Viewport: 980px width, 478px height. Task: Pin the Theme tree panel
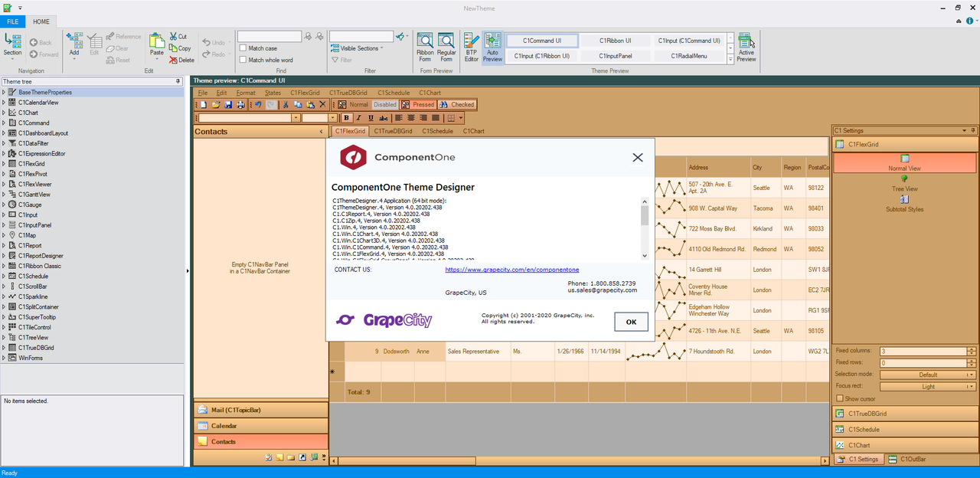pyautogui.click(x=178, y=80)
